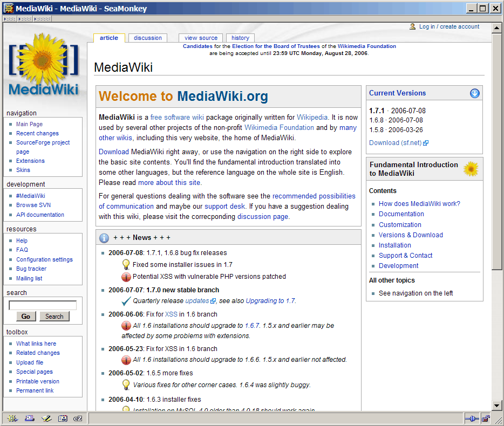Open 'How does MediaWiki work?' link
Image resolution: width=504 pixels, height=426 pixels.
point(419,204)
